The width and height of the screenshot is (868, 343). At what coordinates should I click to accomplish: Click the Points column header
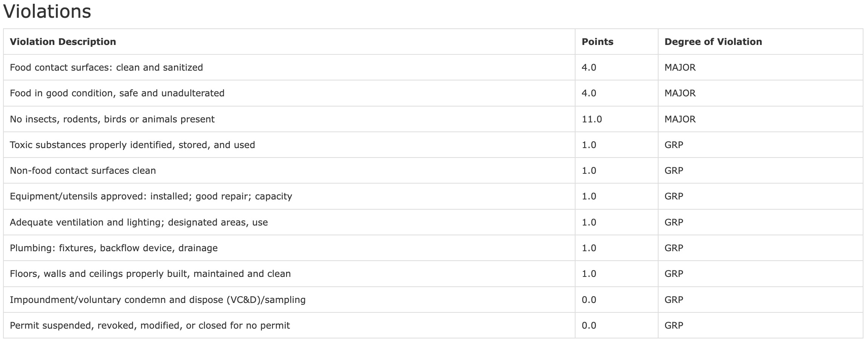point(597,42)
